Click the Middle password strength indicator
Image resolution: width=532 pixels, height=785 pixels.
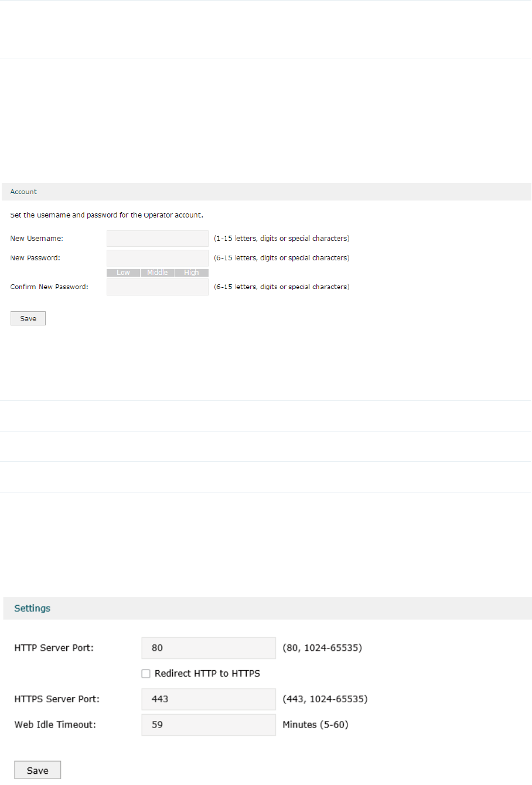click(x=158, y=273)
